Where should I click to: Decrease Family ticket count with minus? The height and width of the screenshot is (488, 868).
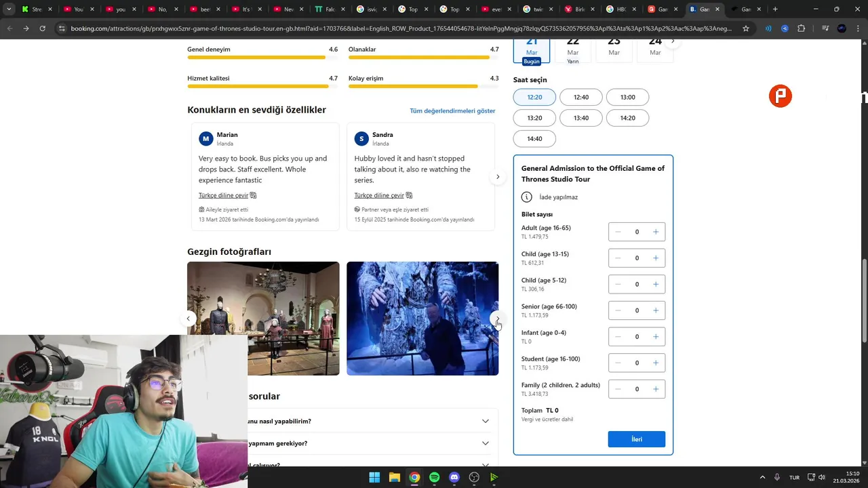click(618, 389)
